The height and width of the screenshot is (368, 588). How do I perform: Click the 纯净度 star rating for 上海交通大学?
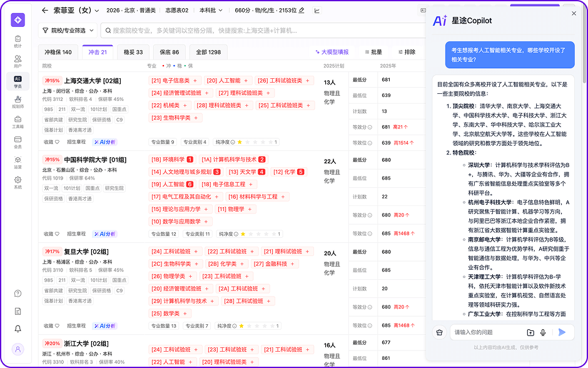click(255, 142)
